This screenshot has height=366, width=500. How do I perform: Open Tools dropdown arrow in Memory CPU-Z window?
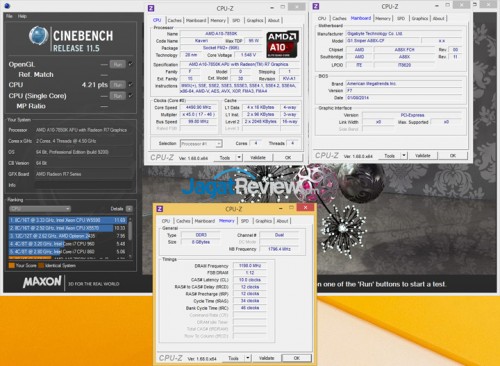248,358
